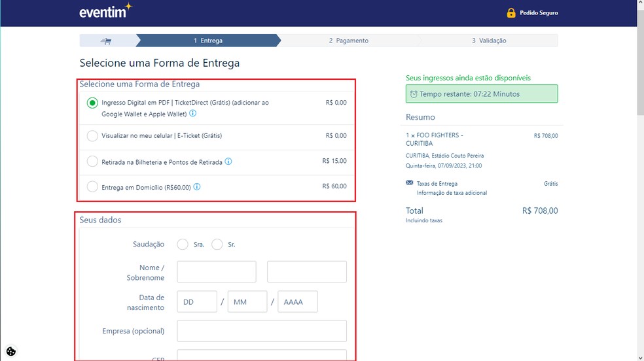Click the eventim logo

pos(106,11)
